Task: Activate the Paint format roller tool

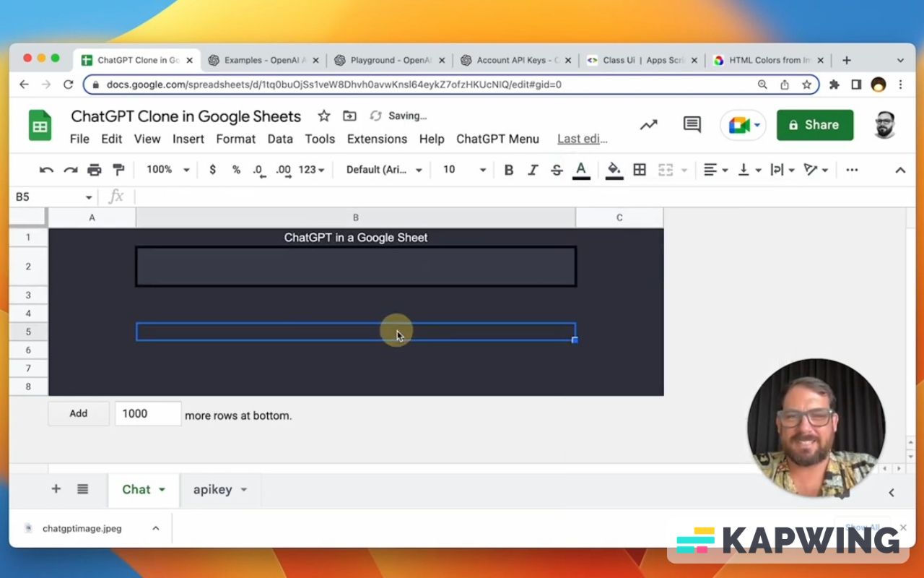Action: [118, 170]
